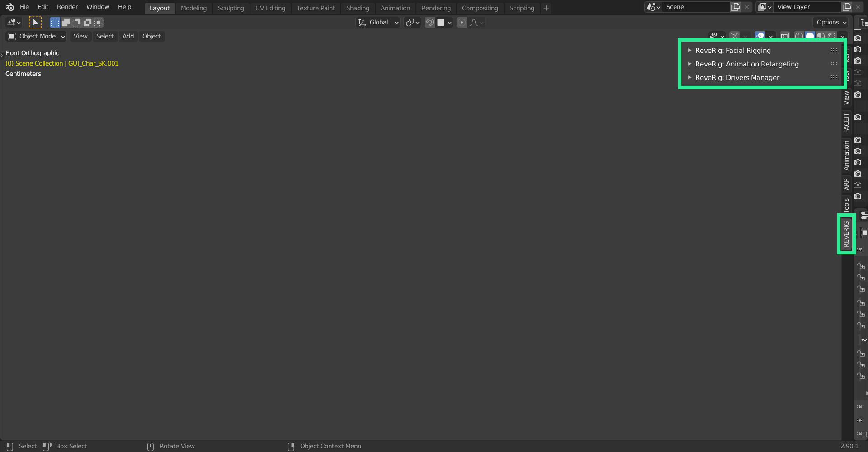Screen dimensions: 868x452
Task: Enable snapping with the magnet icon
Action: pos(429,22)
